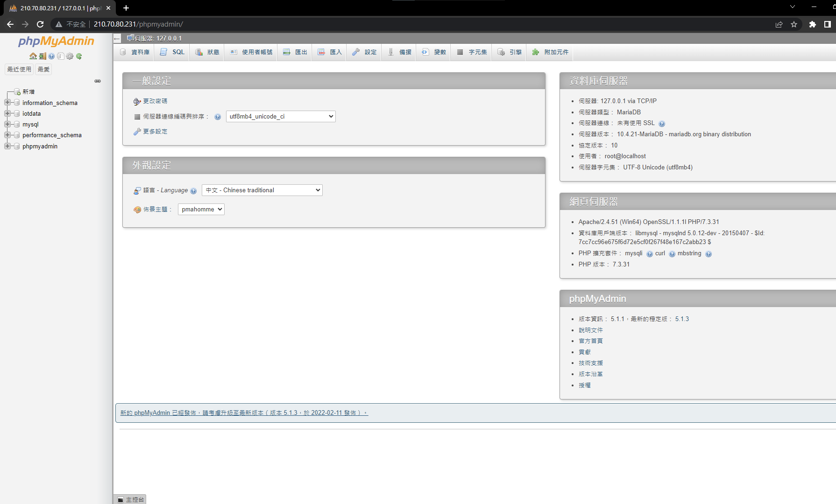Open the 官方首頁 link
This screenshot has width=836, height=504.
click(x=591, y=341)
